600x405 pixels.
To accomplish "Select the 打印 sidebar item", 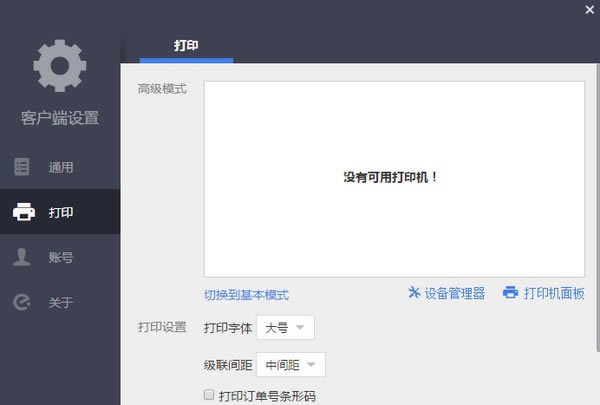I will click(x=60, y=212).
